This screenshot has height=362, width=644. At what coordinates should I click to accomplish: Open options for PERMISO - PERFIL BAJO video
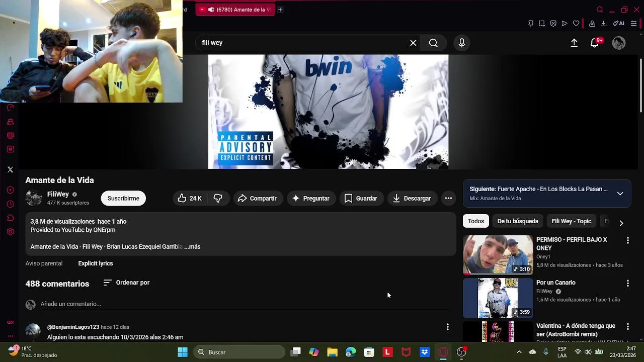[x=627, y=241]
